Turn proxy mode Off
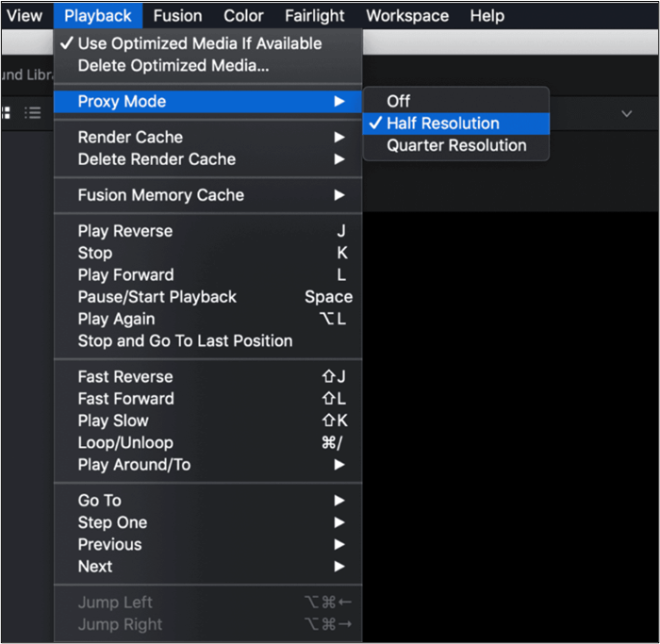The height and width of the screenshot is (644, 660). click(x=399, y=101)
